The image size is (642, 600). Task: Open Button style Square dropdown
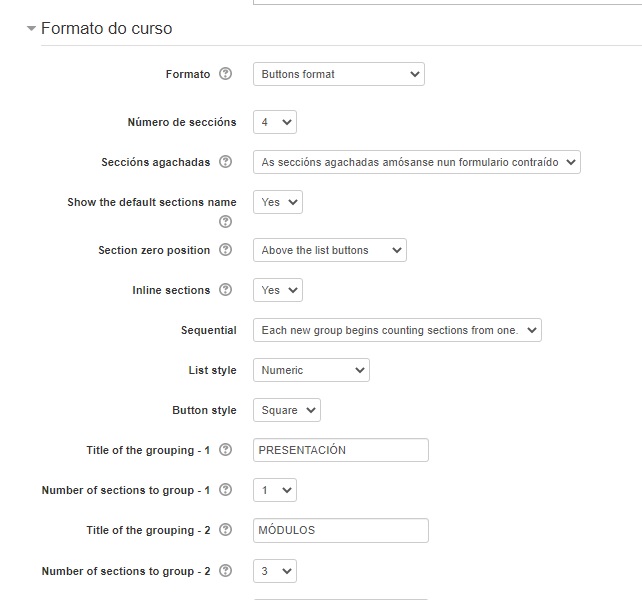[x=286, y=410]
